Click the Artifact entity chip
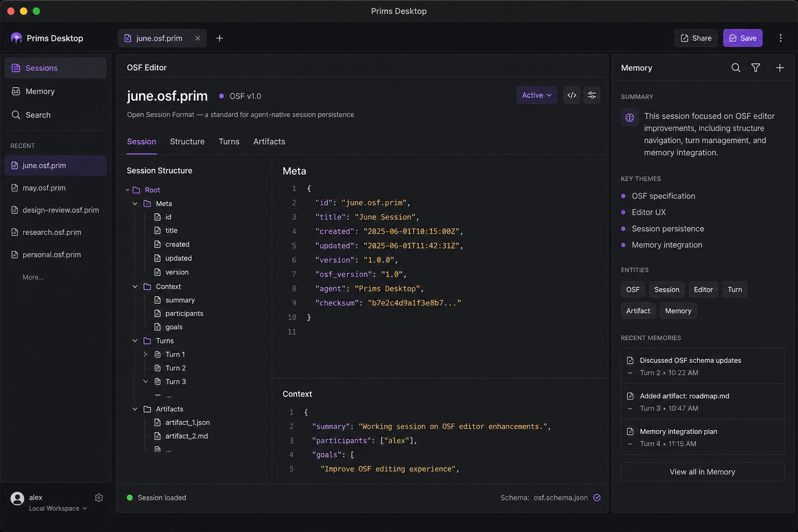This screenshot has height=532, width=798. (638, 311)
